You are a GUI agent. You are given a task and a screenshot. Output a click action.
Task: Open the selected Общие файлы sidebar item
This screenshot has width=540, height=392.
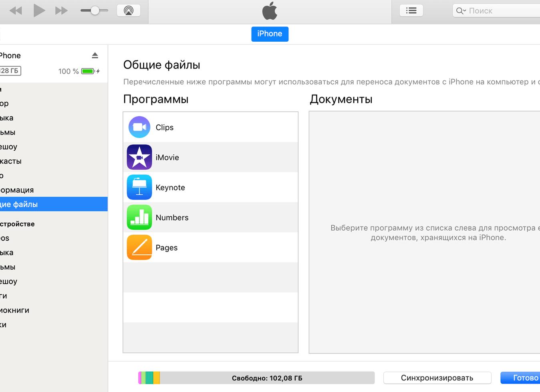point(54,204)
